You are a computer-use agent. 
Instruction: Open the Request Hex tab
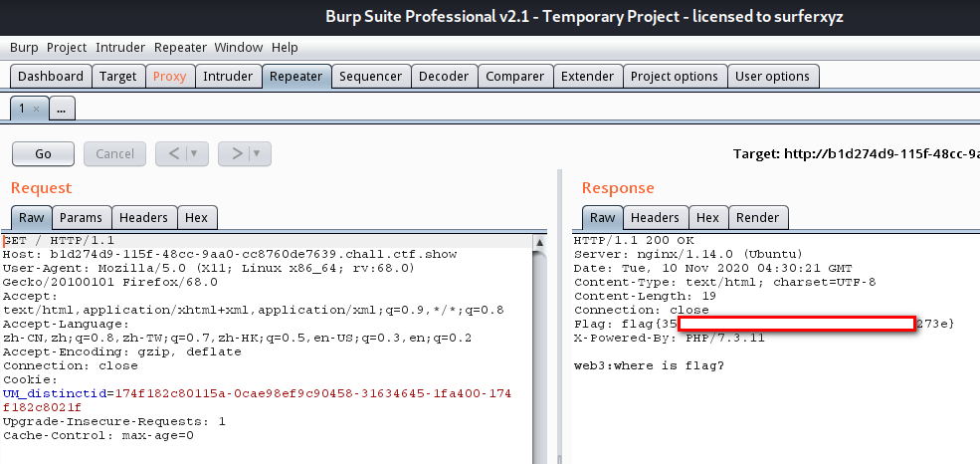click(x=197, y=218)
